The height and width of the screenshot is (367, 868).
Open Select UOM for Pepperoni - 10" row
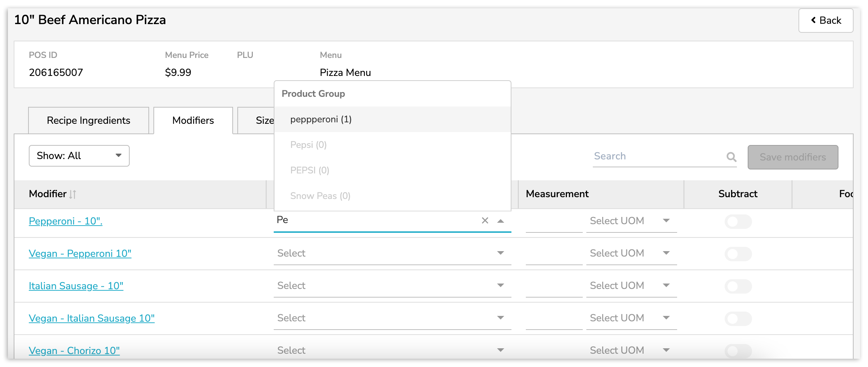pyautogui.click(x=631, y=221)
